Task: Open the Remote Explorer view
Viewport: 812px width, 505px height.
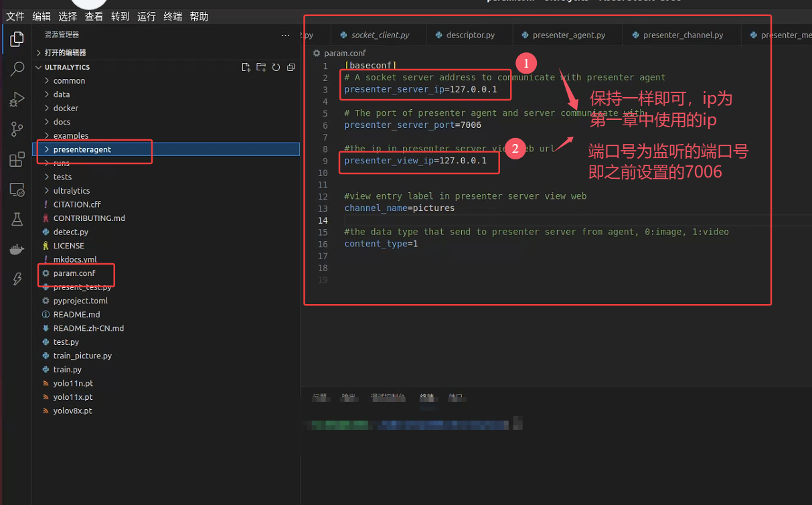Action: (17, 190)
